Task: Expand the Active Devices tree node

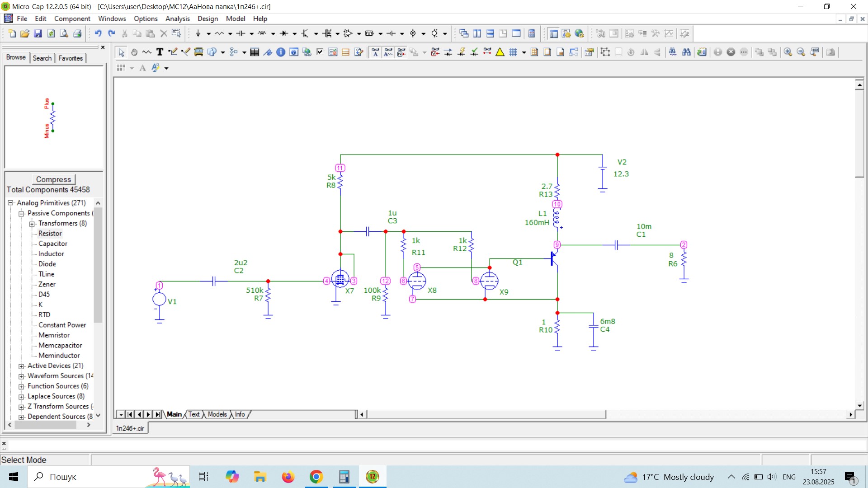Action: [21, 366]
